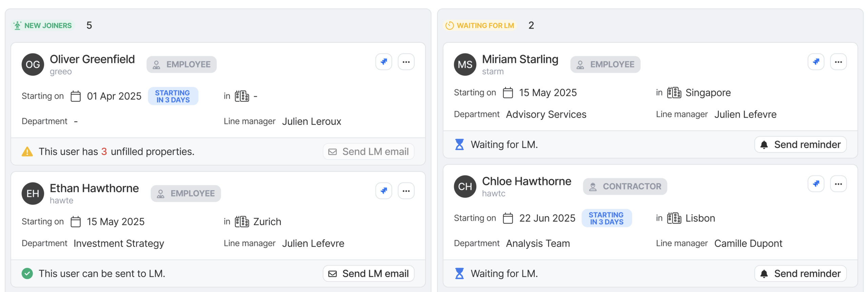Click calendar icon beside 01 Apr 2025
Viewport: 868px width, 292px height.
click(x=76, y=96)
